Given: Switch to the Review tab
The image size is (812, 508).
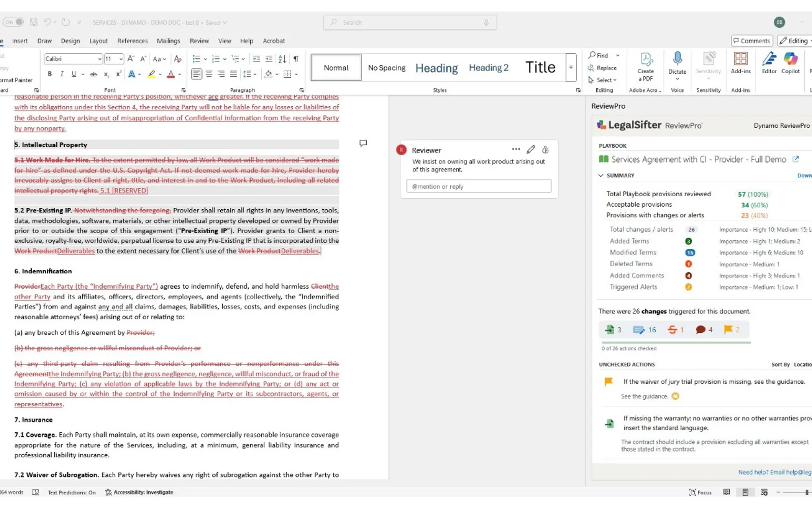Looking at the screenshot, I should click(x=199, y=41).
